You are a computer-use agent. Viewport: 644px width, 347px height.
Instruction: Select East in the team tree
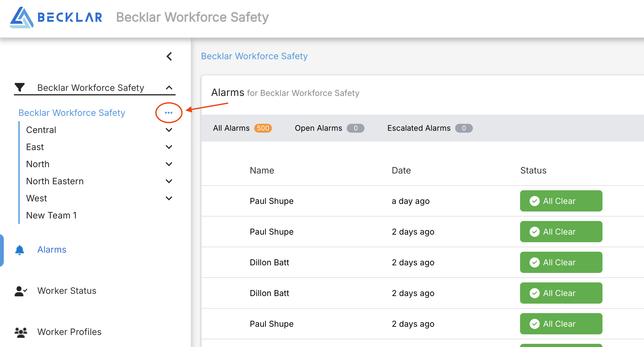tap(35, 147)
